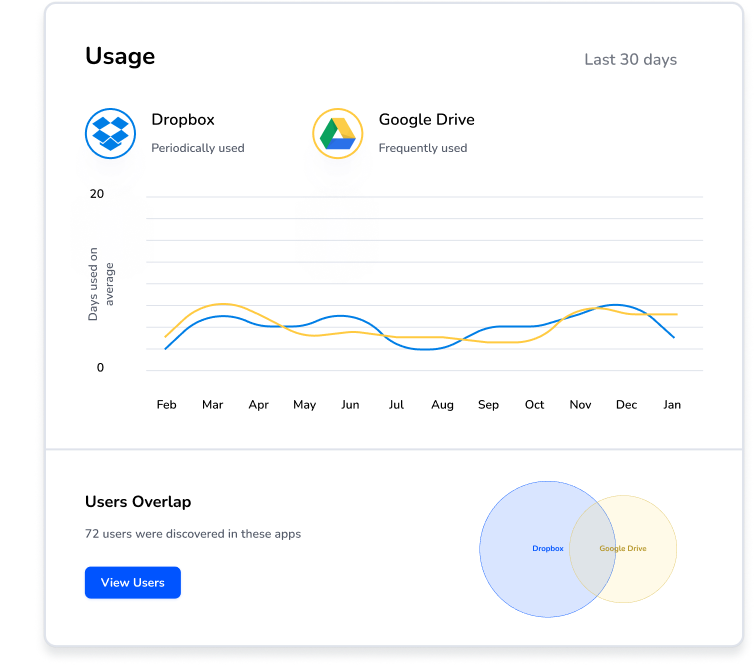754x666 pixels.
Task: Click the Users Overlap heading
Action: click(138, 502)
